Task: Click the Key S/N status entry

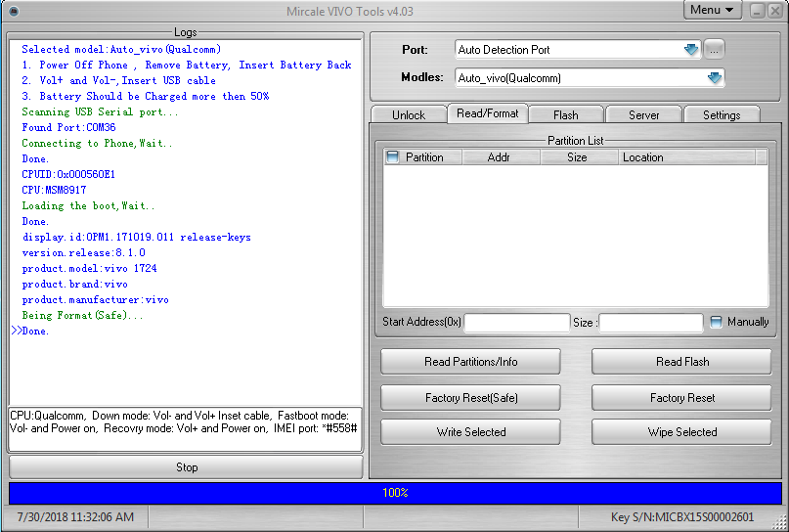Action: click(x=682, y=517)
